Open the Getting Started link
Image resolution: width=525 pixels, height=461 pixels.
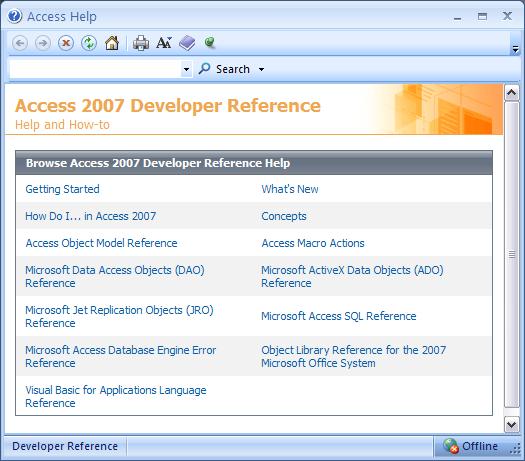coord(63,189)
